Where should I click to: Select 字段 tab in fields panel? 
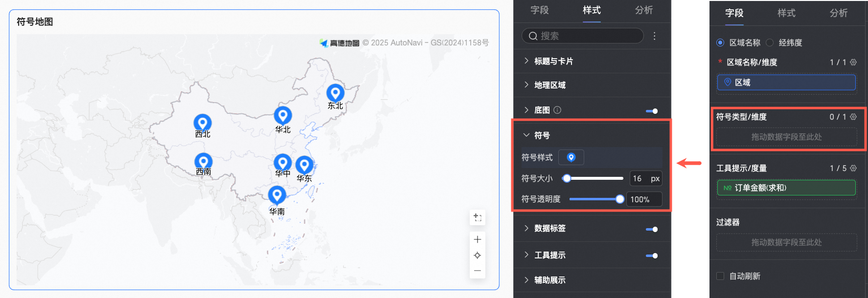tap(734, 13)
